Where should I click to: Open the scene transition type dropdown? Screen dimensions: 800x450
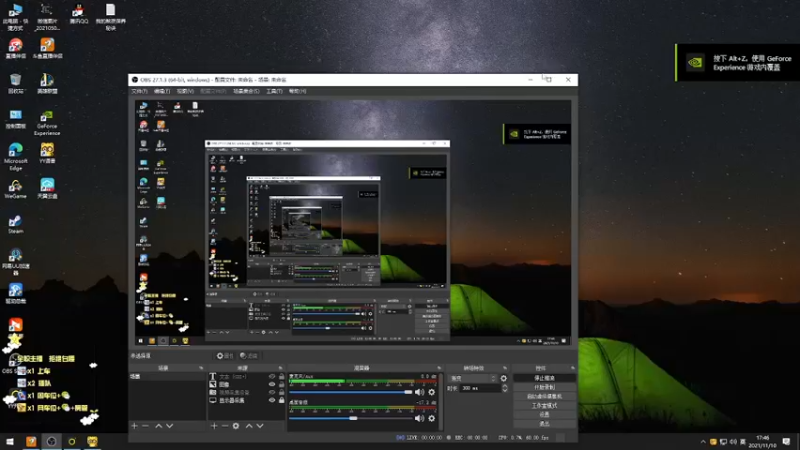click(472, 378)
